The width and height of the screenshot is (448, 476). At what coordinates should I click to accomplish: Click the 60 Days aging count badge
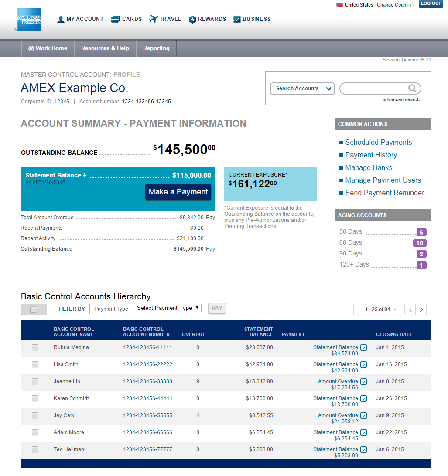coord(420,243)
